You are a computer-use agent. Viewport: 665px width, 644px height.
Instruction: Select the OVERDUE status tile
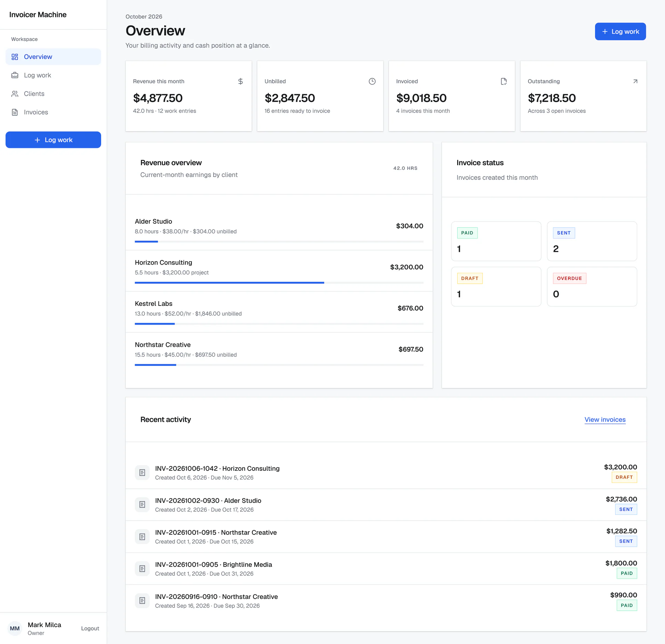[x=592, y=286]
